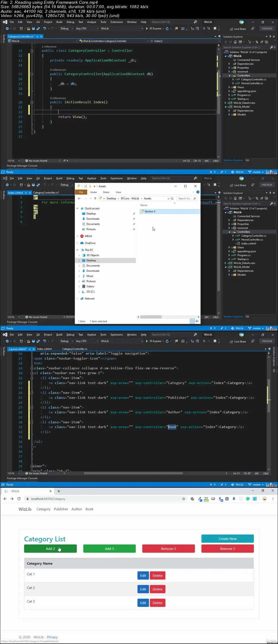278x644 pixels.
Task: Click the File Explorer help question-mark icon
Action: pos(198,192)
